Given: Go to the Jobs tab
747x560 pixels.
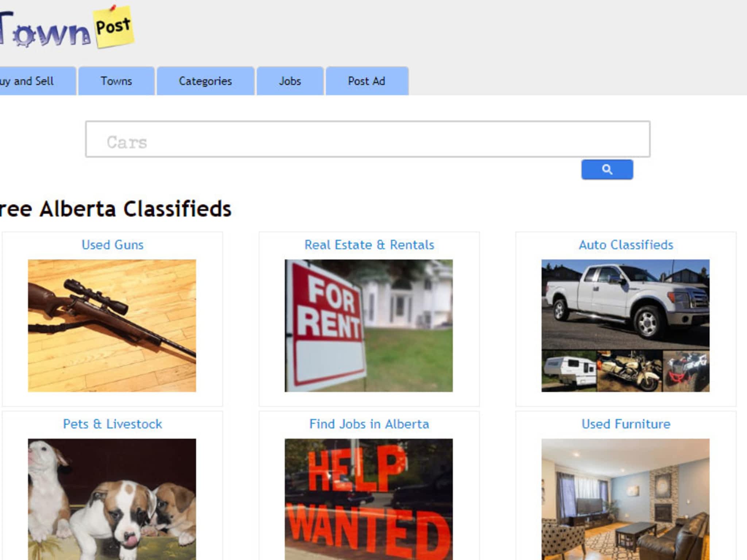Looking at the screenshot, I should pyautogui.click(x=290, y=81).
